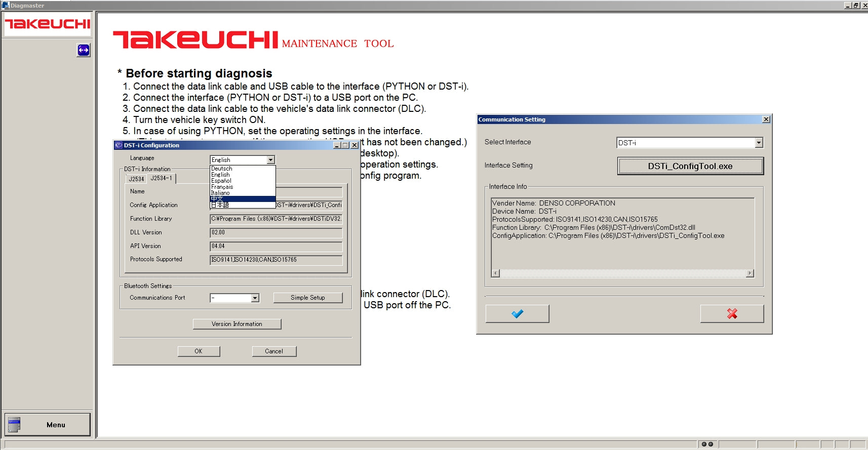Open Version Information
This screenshot has height=450, width=868.
[x=236, y=324]
